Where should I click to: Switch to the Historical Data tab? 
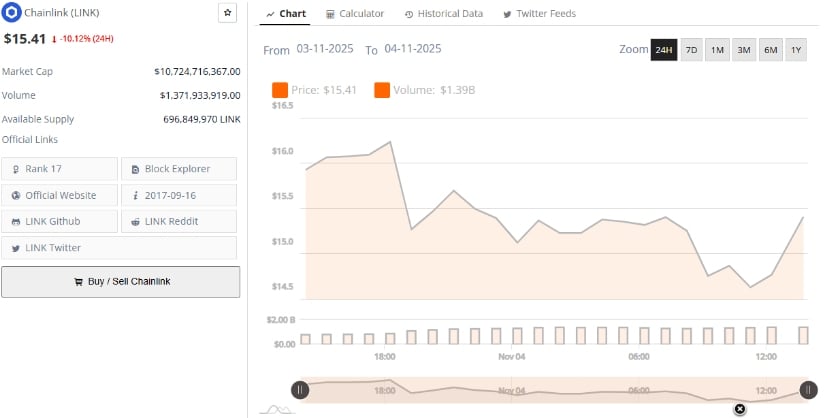tap(443, 14)
